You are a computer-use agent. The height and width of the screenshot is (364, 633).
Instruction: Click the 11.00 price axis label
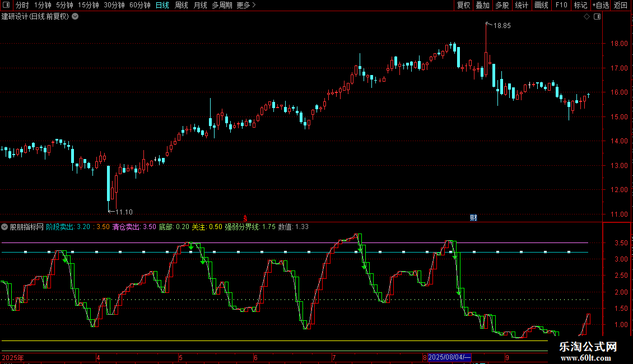619,214
